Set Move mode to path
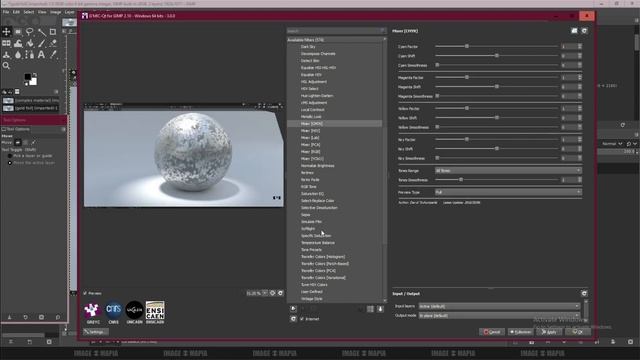Screen dimensions: 640x360 tap(33, 142)
